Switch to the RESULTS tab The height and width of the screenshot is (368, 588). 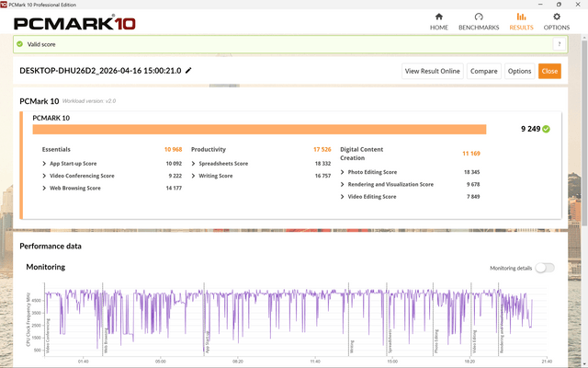[521, 22]
